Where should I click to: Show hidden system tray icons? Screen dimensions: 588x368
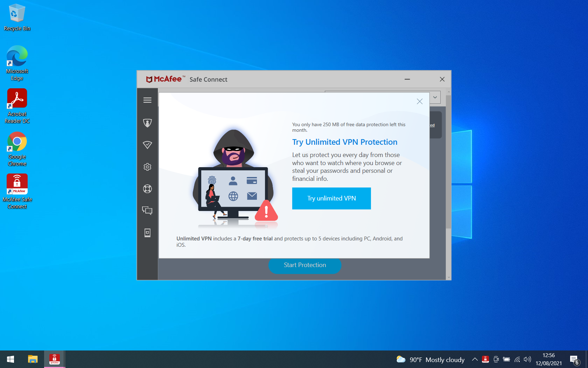point(475,359)
